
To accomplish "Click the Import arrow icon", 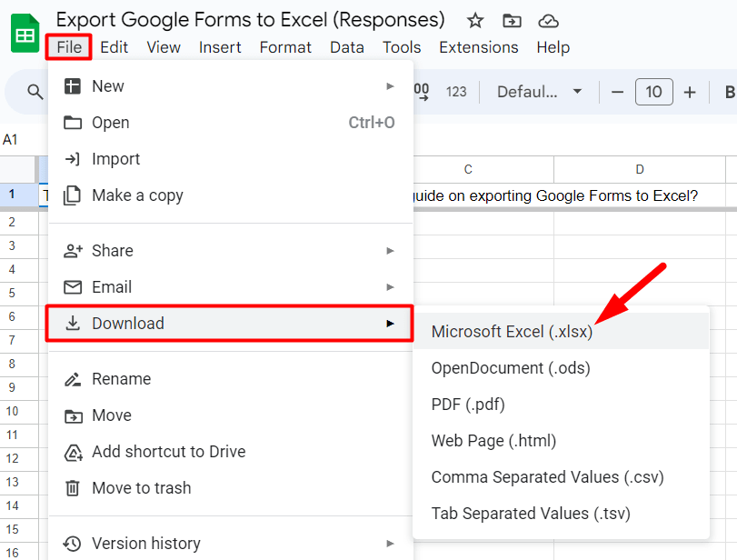I will coord(73,159).
